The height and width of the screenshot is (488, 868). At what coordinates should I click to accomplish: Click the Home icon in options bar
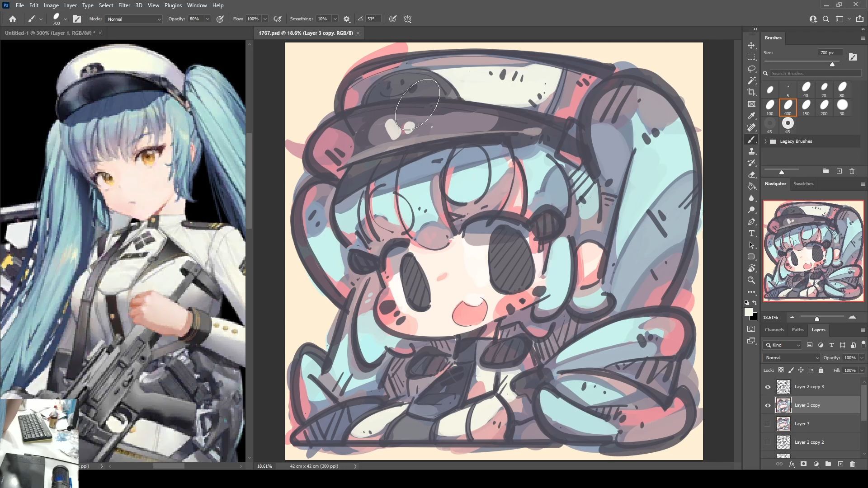(x=13, y=19)
